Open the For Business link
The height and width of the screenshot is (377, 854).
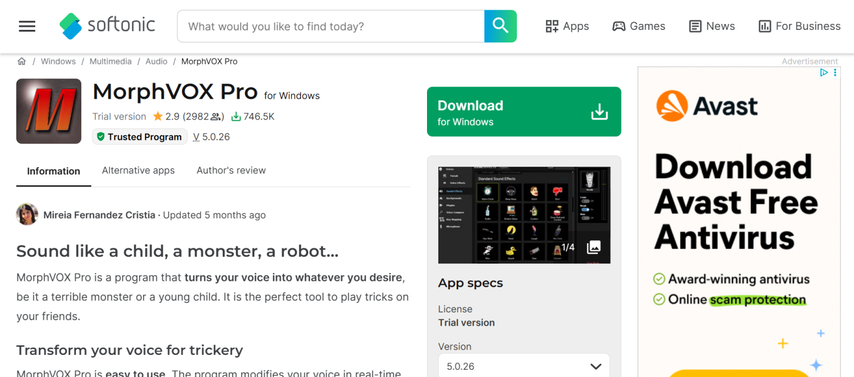(800, 26)
